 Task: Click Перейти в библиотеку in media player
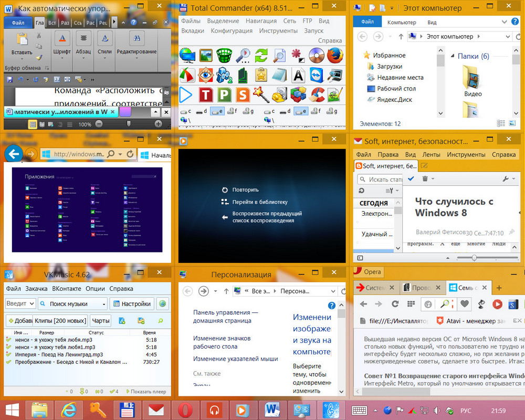tap(260, 202)
